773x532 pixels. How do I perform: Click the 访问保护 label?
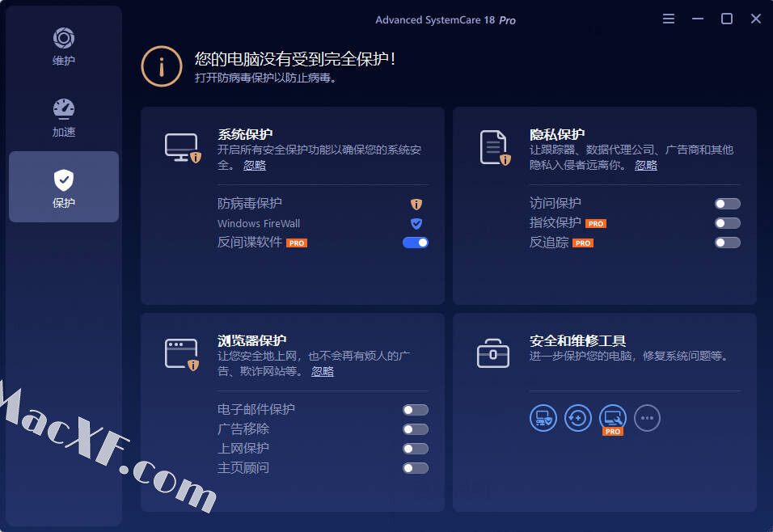(555, 203)
